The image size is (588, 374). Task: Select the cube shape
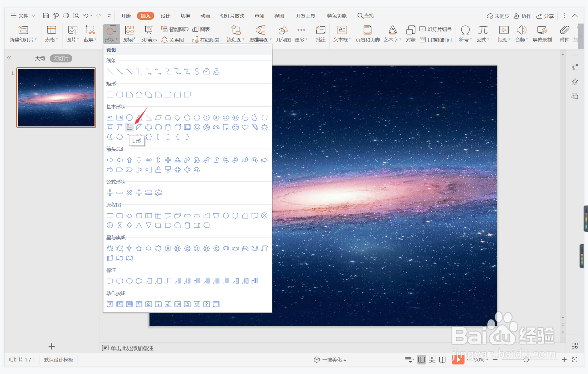tap(178, 127)
